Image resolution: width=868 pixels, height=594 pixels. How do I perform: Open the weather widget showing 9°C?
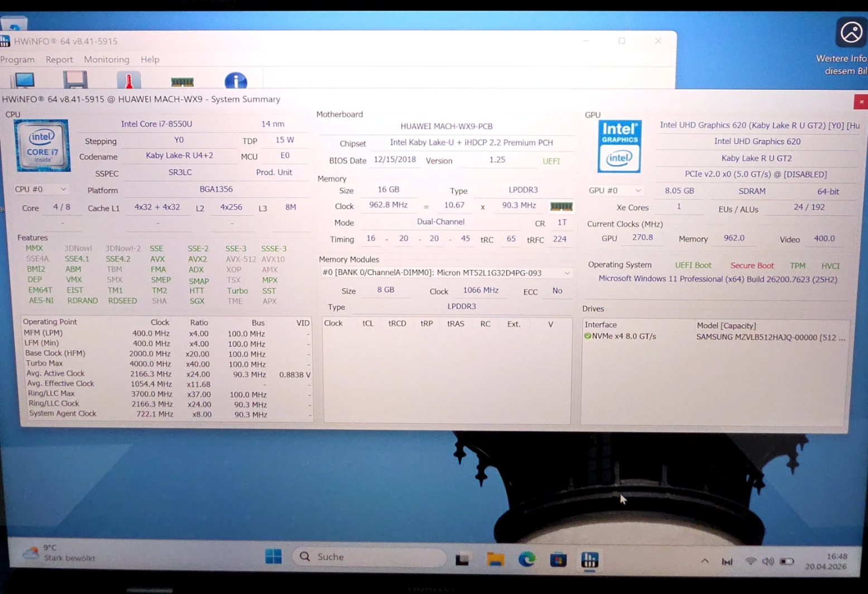point(59,553)
